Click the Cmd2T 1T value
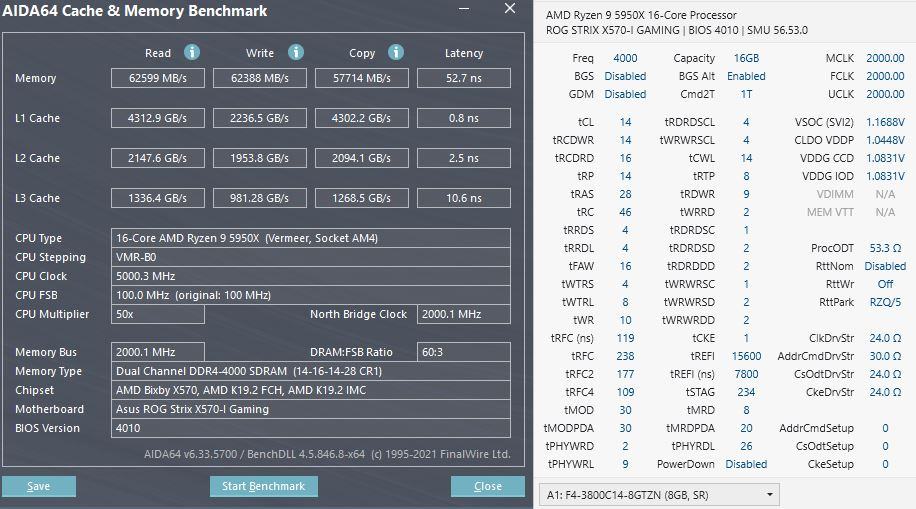 click(x=746, y=94)
